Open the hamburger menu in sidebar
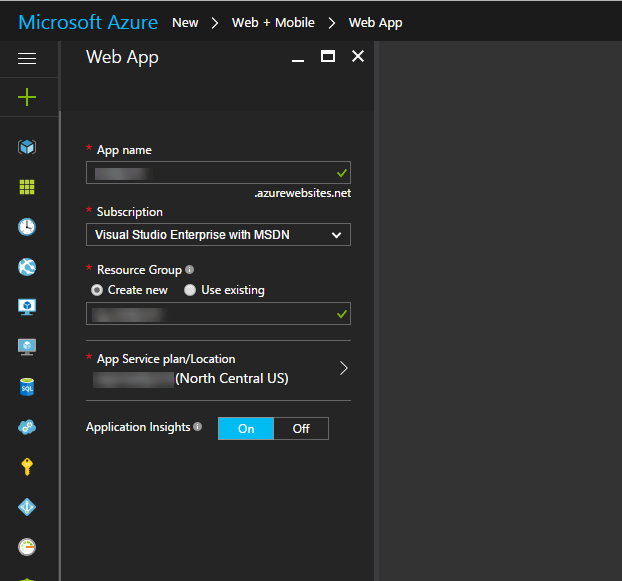The width and height of the screenshot is (622, 581). pyautogui.click(x=27, y=58)
